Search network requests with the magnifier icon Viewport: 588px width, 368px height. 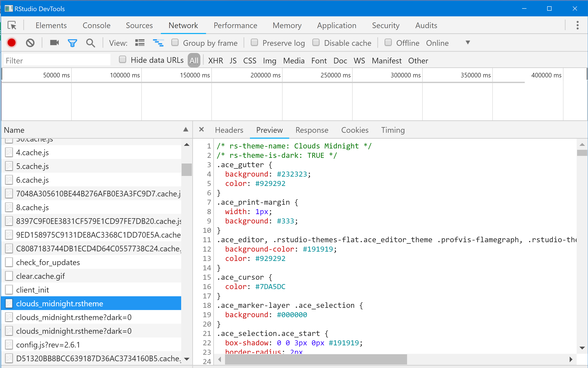[x=90, y=43]
